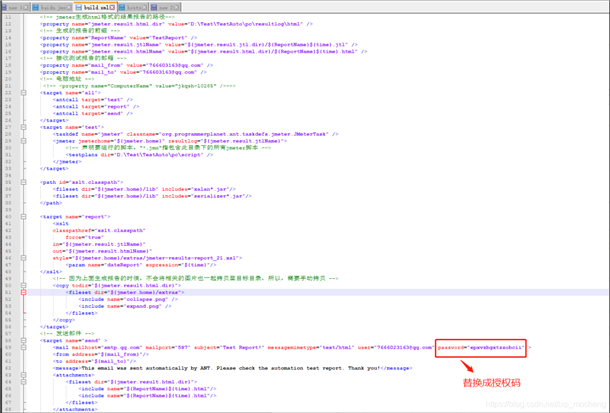Image resolution: width=610 pixels, height=413 pixels.
Task: Open the hosts tab
Action: 131,7
